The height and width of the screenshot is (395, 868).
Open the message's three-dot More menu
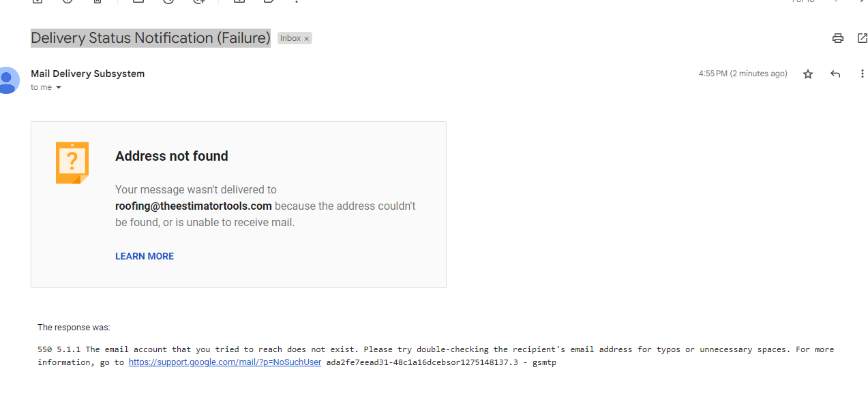pos(862,74)
